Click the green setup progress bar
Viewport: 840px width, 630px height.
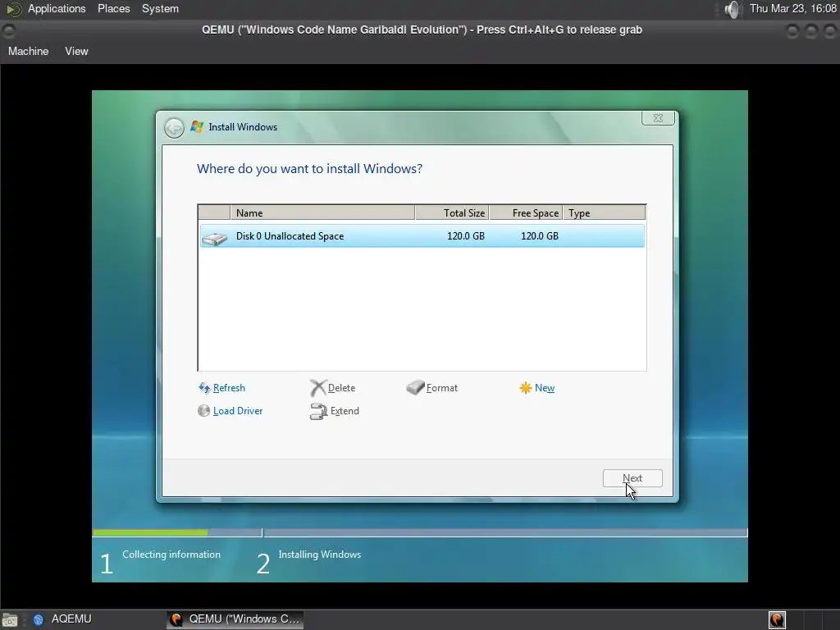pyautogui.click(x=150, y=532)
